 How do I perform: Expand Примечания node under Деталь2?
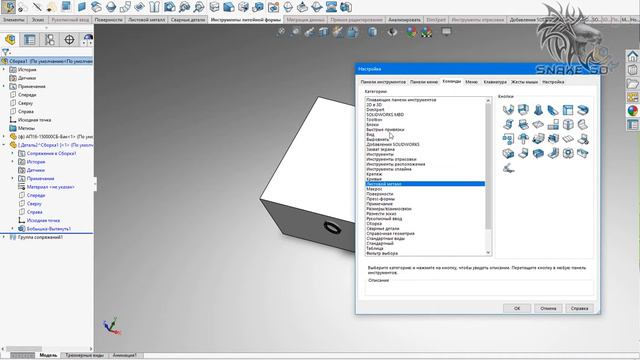pos(12,178)
